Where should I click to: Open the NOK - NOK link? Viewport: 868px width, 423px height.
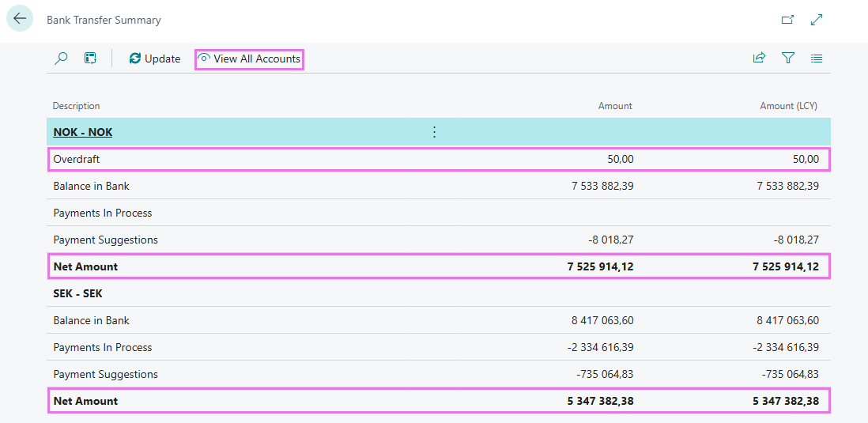pos(82,132)
